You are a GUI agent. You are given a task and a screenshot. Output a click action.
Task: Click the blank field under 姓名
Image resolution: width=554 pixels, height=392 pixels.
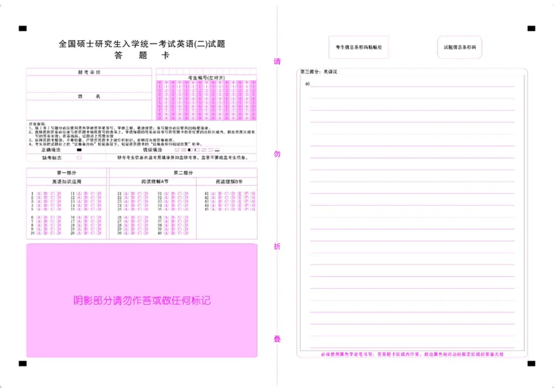point(89,109)
